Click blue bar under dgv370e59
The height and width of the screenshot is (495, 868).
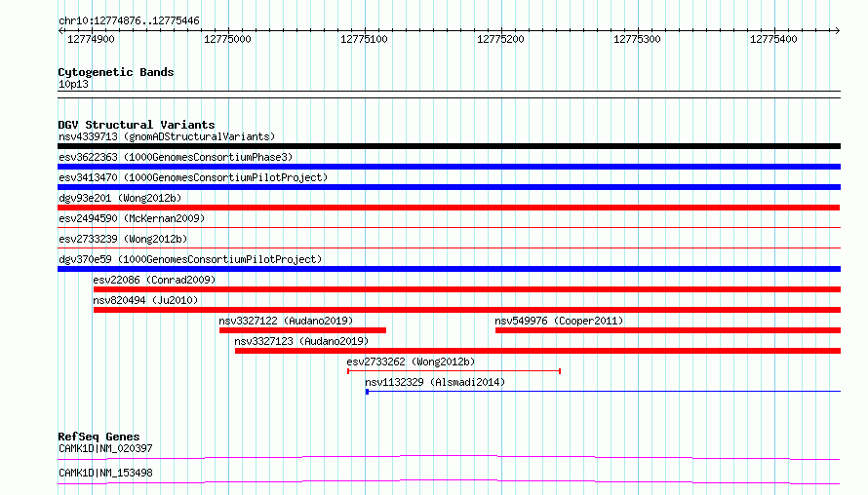(x=449, y=269)
